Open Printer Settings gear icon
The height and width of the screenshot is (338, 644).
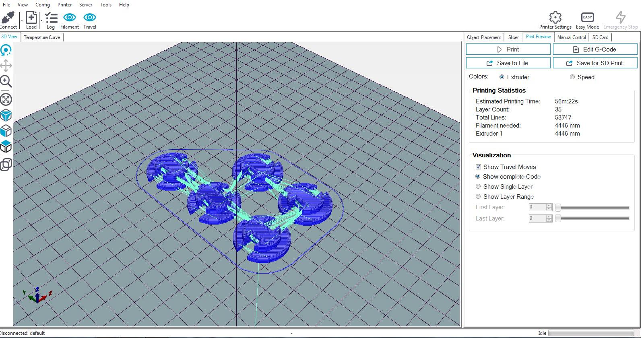point(555,17)
